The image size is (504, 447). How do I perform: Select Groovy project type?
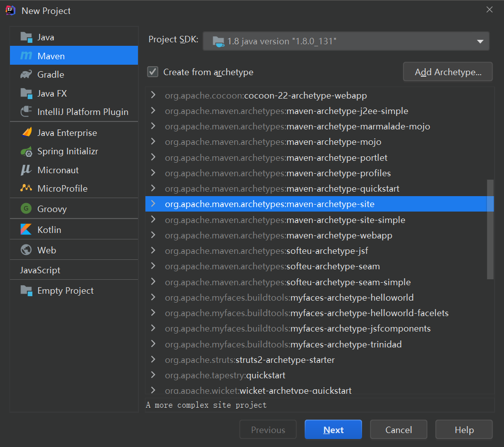point(74,209)
